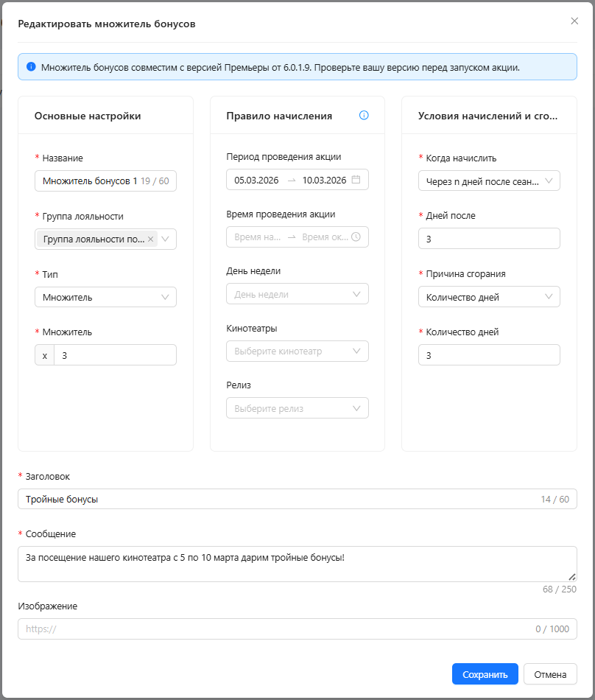Focus the Множитель value input
Viewport: 595px width, 700px height.
coord(115,355)
